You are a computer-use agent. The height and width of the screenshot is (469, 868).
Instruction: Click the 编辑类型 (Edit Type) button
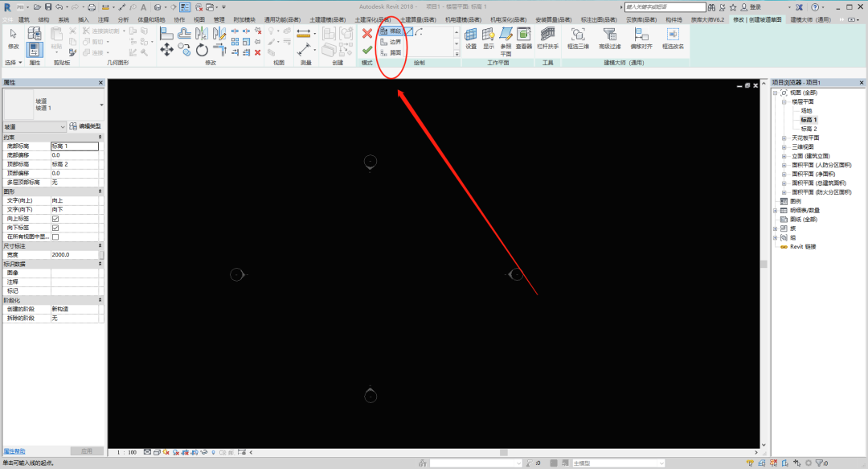point(85,126)
